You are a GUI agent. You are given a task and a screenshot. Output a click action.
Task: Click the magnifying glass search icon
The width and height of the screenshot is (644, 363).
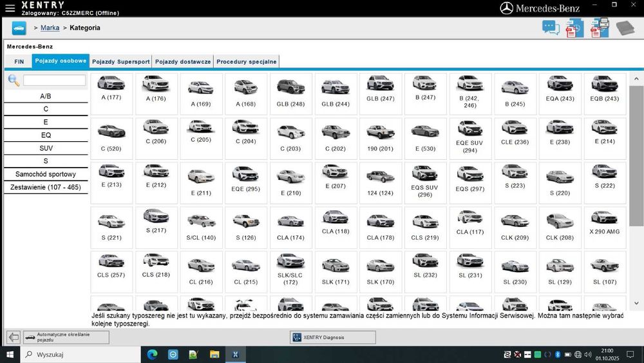14,81
